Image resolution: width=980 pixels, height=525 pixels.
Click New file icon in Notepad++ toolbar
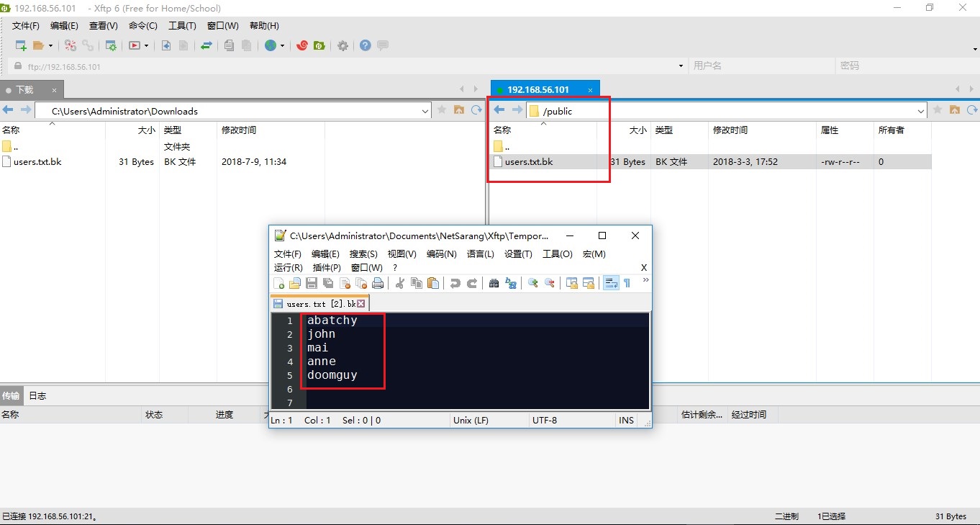pos(279,283)
